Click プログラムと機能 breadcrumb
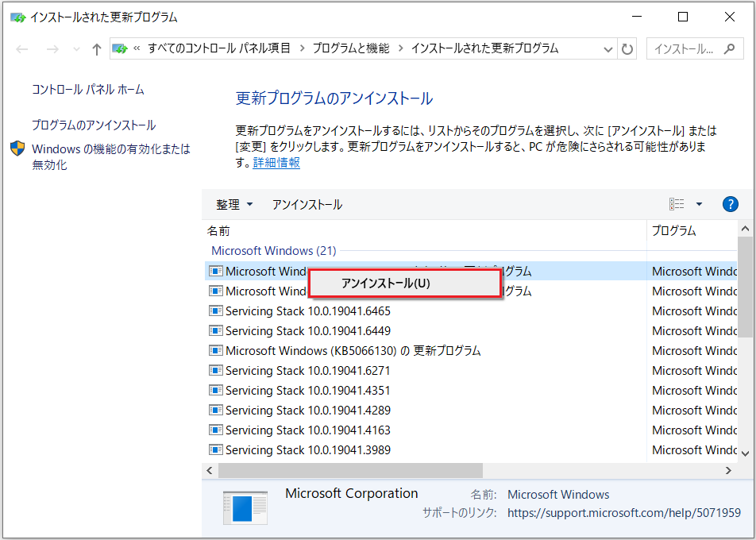756x540 pixels. [351, 48]
